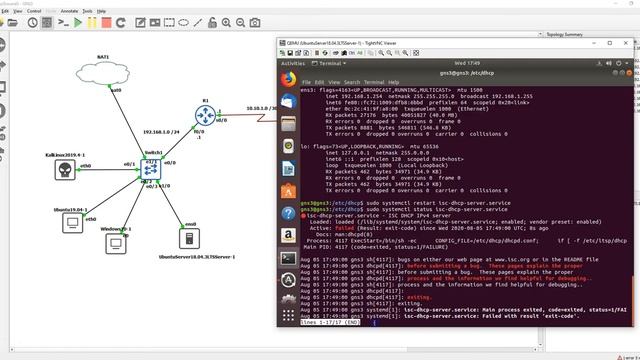Open Software Updater from dock
This screenshot has width=640, height=360.
[288, 280]
